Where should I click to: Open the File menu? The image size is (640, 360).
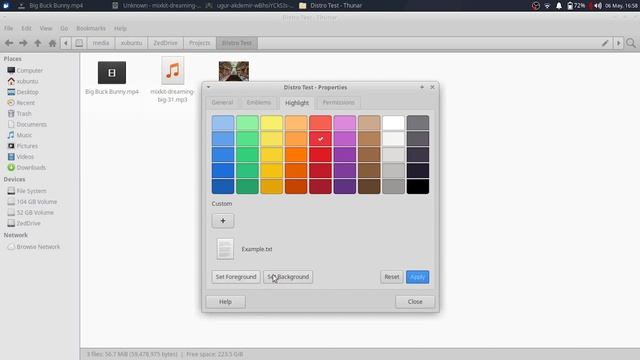coord(9,28)
